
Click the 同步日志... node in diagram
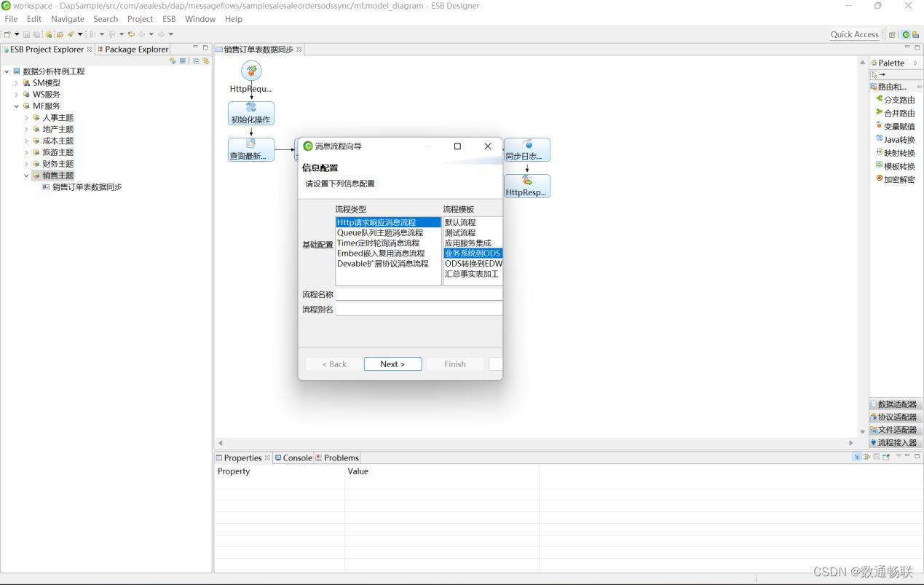(x=527, y=149)
